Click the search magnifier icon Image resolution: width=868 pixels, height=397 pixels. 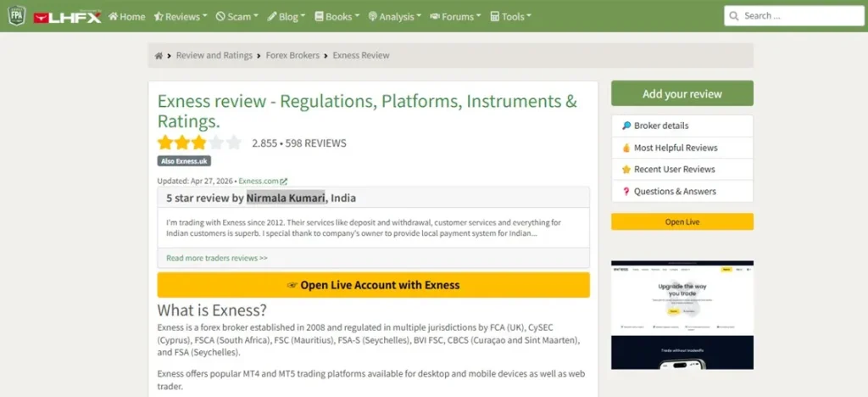(734, 16)
